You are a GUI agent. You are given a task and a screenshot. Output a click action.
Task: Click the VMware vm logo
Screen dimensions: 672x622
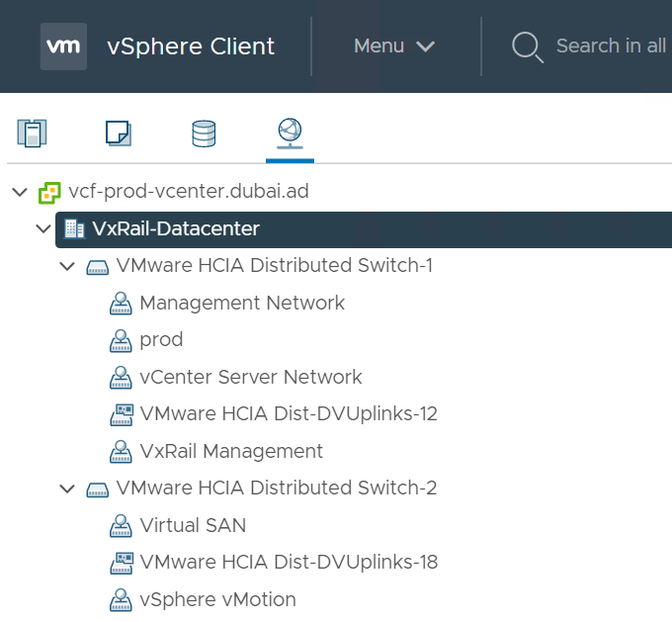63,46
